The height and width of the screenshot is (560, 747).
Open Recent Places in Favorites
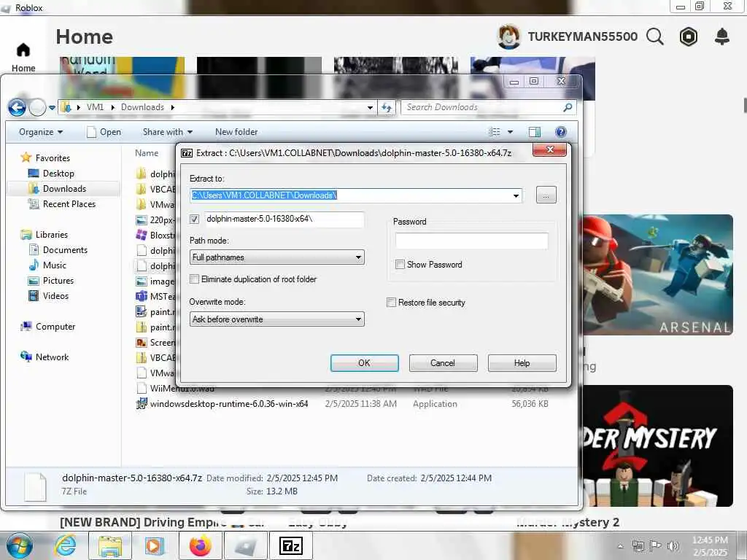[69, 204]
